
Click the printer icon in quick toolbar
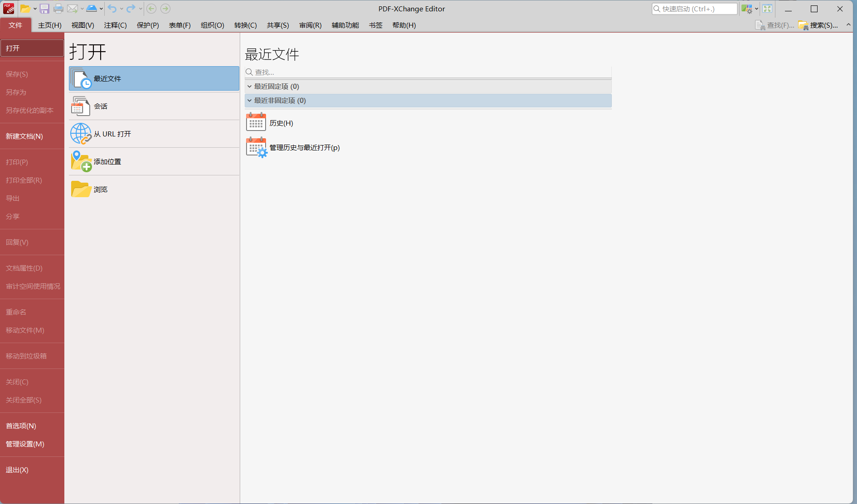(x=58, y=9)
